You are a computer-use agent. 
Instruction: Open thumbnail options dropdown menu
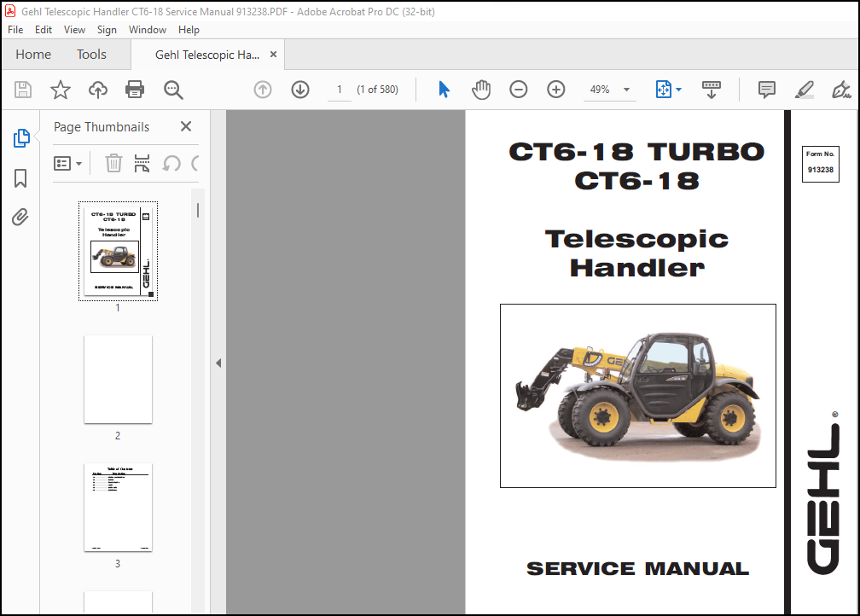click(x=68, y=164)
